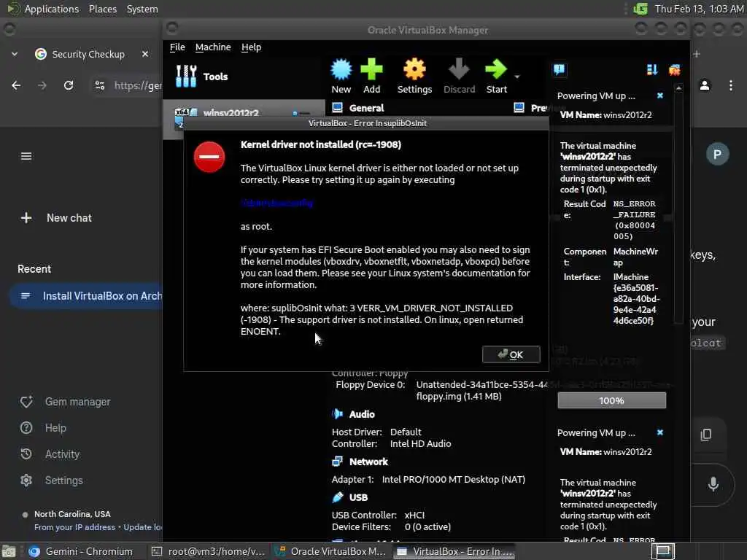
Task: Open Install VirtualBox on Arch chat
Action: tap(86, 296)
